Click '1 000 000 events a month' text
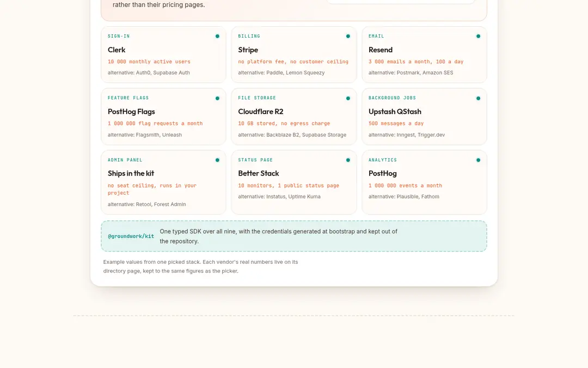The width and height of the screenshot is (588, 368). [405, 185]
